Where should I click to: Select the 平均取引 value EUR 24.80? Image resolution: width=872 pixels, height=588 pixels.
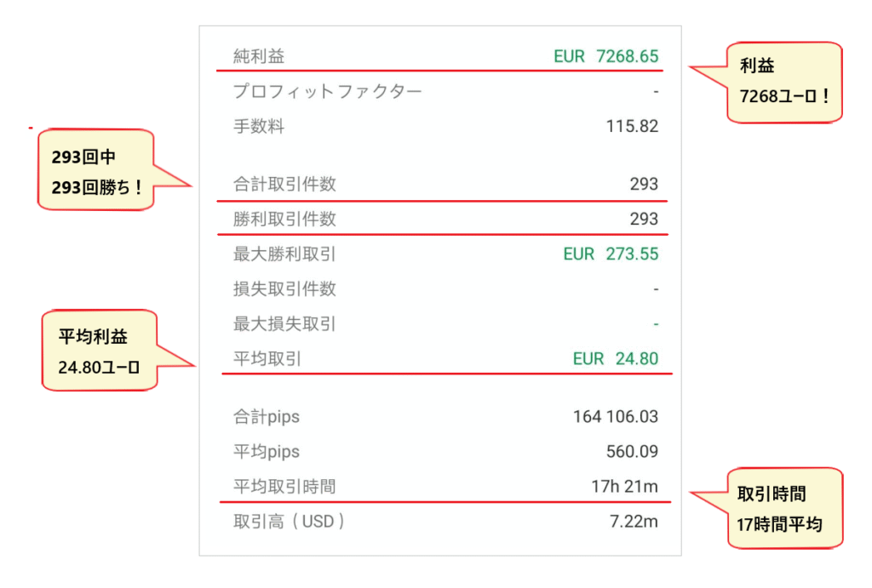click(x=615, y=359)
